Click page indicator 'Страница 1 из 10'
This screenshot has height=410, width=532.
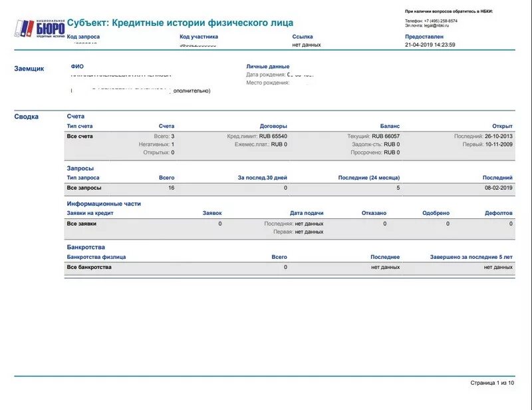point(492,383)
